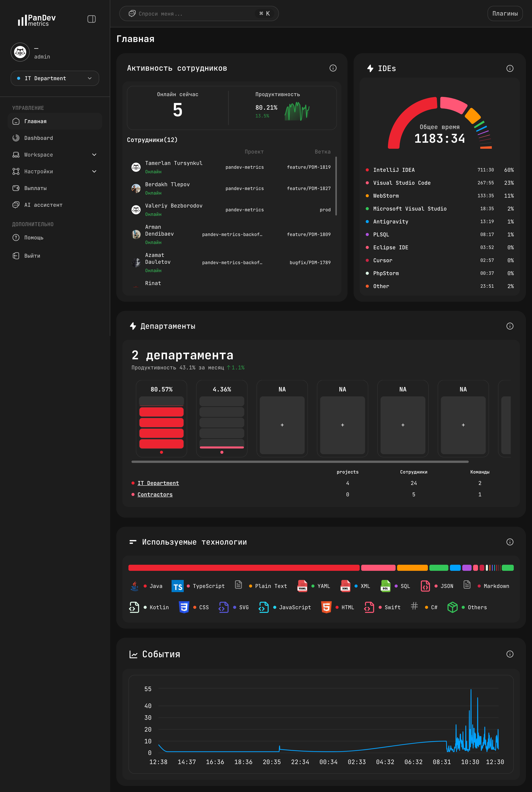Click the Помощь help icon
This screenshot has height=792, width=532.
[16, 238]
